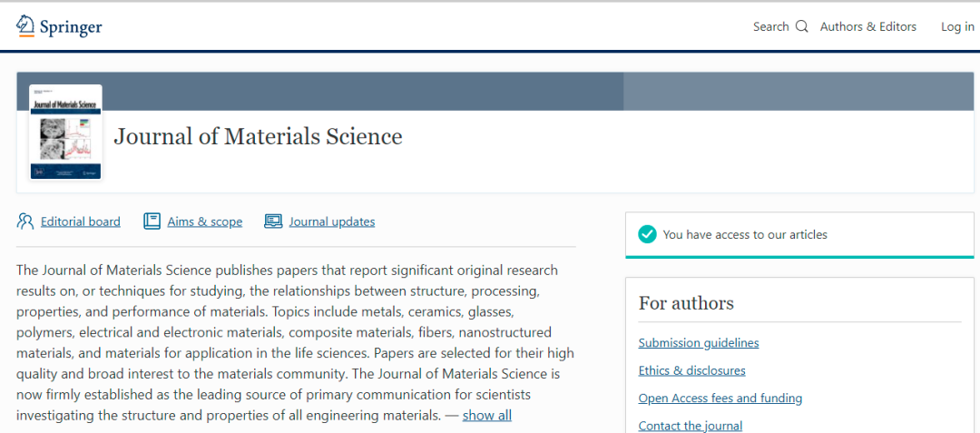The width and height of the screenshot is (980, 433).
Task: Click Contact the journal link
Action: pos(690,425)
